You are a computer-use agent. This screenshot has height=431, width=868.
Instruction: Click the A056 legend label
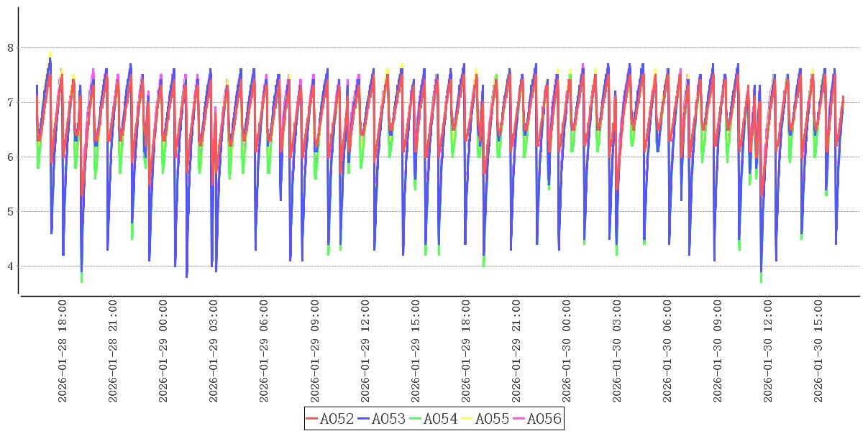(x=544, y=419)
